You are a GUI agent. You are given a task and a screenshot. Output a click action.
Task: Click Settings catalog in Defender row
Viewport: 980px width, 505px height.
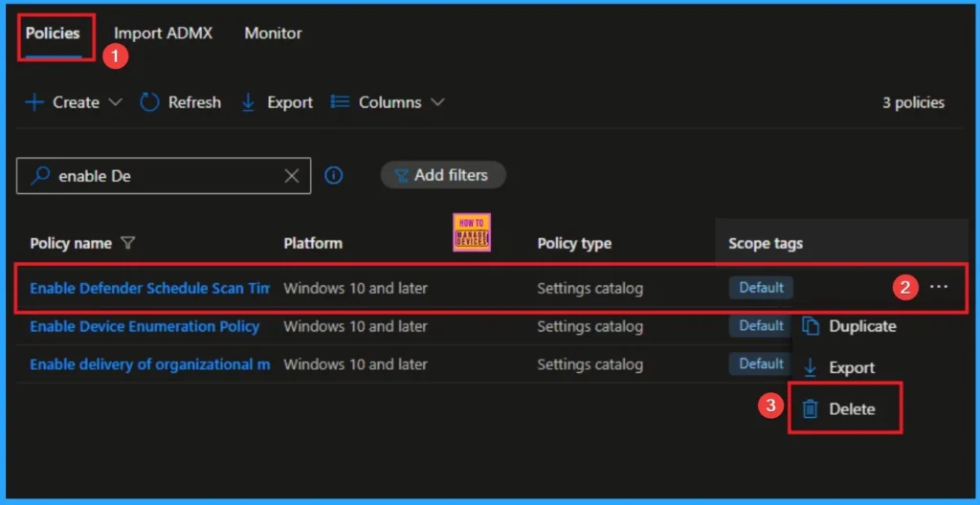(590, 288)
